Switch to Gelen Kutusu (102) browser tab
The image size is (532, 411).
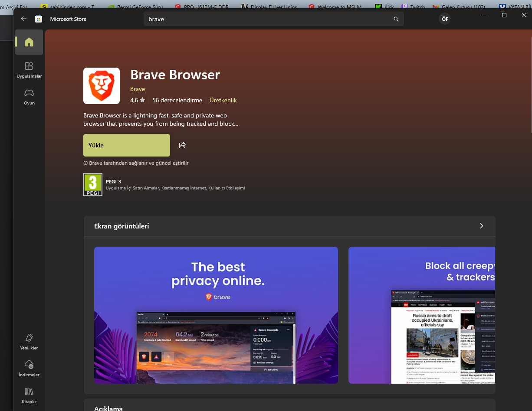click(x=459, y=7)
